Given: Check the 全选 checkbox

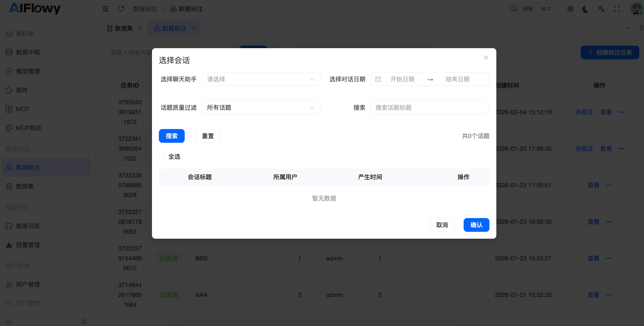Looking at the screenshot, I should (162, 157).
